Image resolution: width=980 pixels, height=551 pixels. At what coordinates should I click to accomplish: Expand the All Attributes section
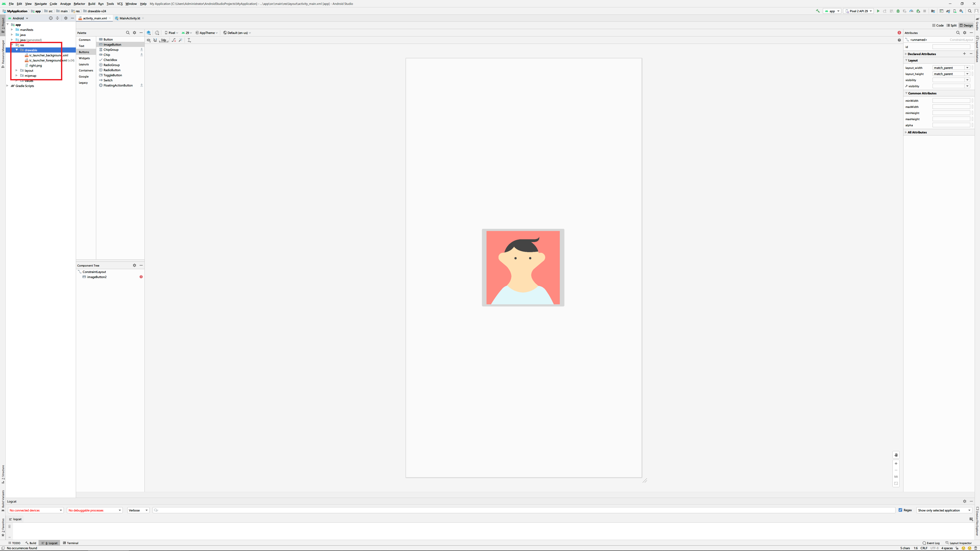pyautogui.click(x=917, y=132)
